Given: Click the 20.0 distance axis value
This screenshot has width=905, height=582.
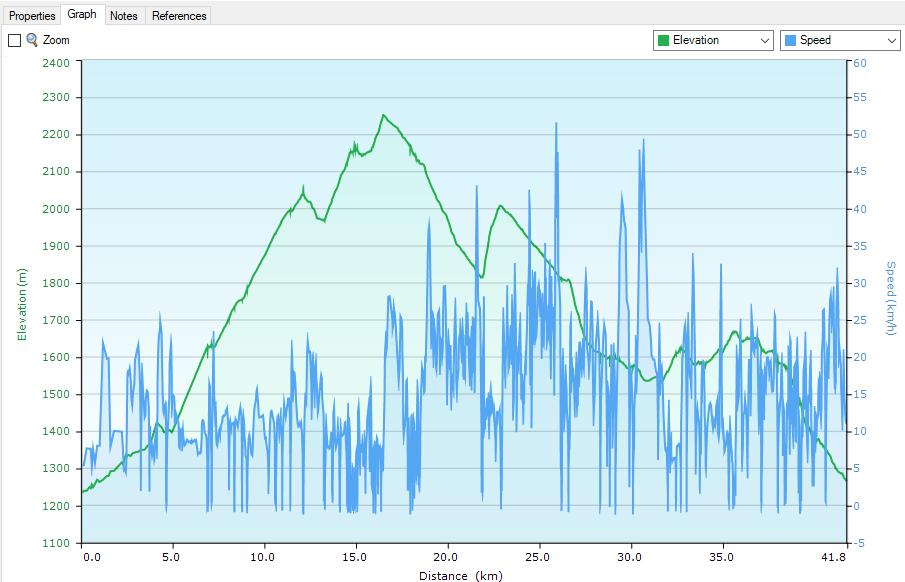Looking at the screenshot, I should pyautogui.click(x=446, y=557).
